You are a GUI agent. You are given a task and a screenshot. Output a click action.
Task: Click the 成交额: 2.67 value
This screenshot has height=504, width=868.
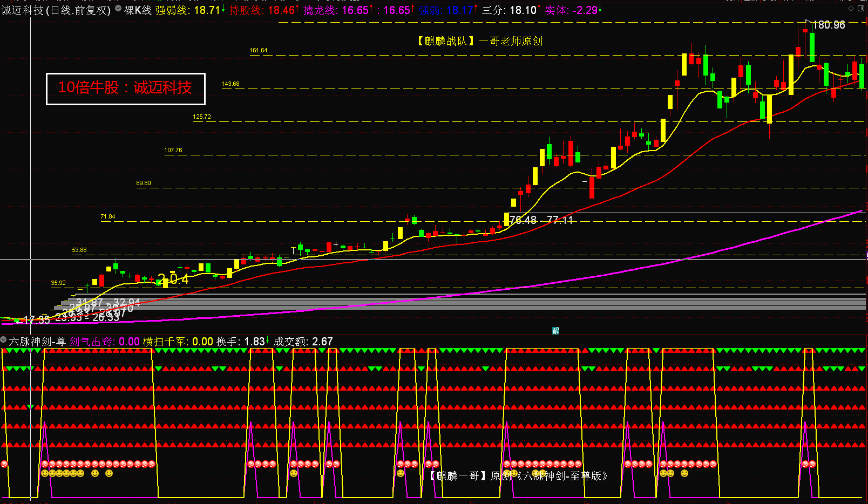(303, 342)
